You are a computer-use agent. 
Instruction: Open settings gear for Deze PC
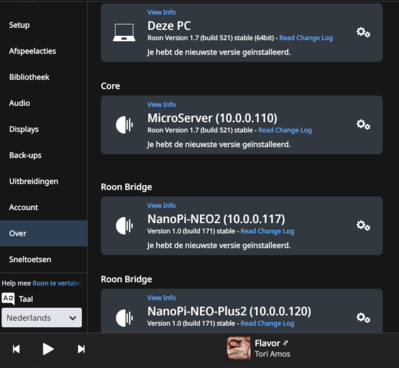[x=363, y=32]
